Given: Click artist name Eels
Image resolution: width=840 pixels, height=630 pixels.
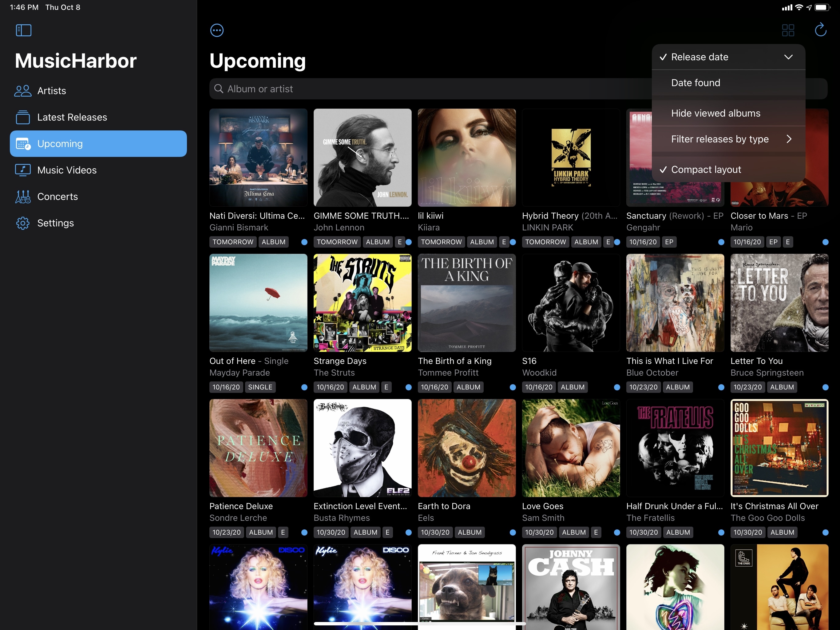Looking at the screenshot, I should click(x=426, y=518).
